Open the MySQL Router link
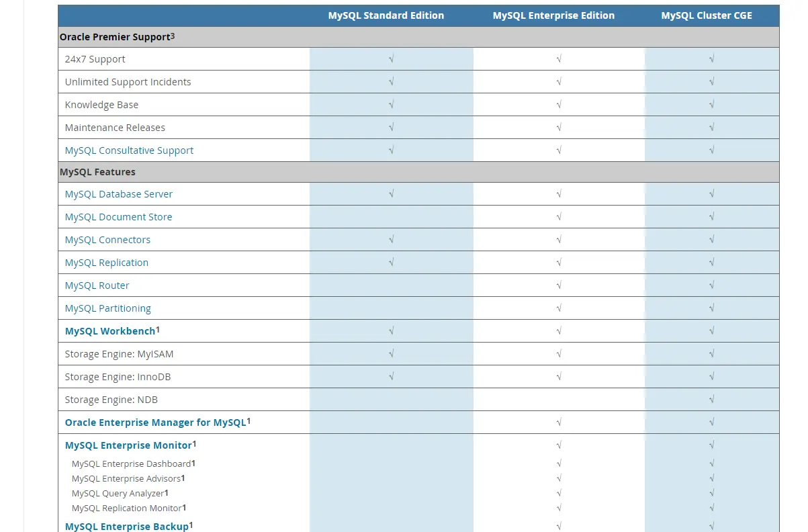This screenshot has width=808, height=532. click(97, 285)
